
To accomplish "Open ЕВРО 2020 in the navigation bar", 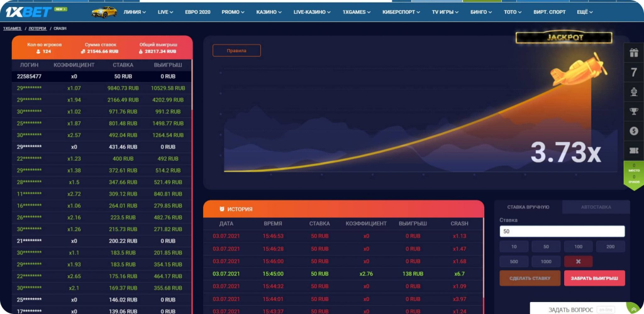I will click(197, 12).
